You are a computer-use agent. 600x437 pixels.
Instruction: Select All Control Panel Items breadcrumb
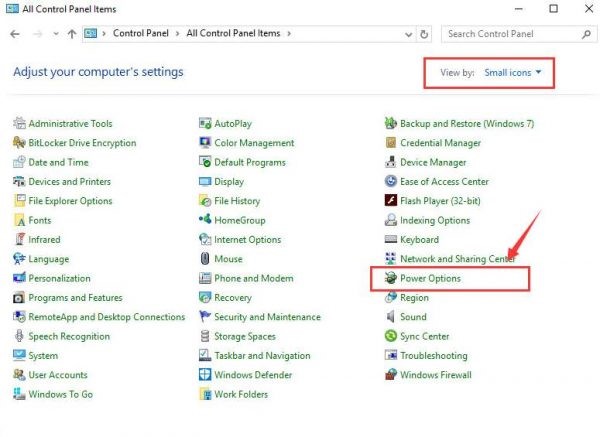click(x=236, y=34)
